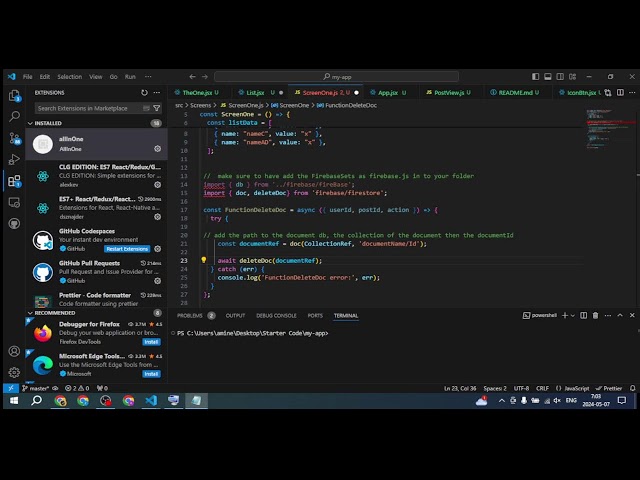Split the editor to the right

point(620,93)
